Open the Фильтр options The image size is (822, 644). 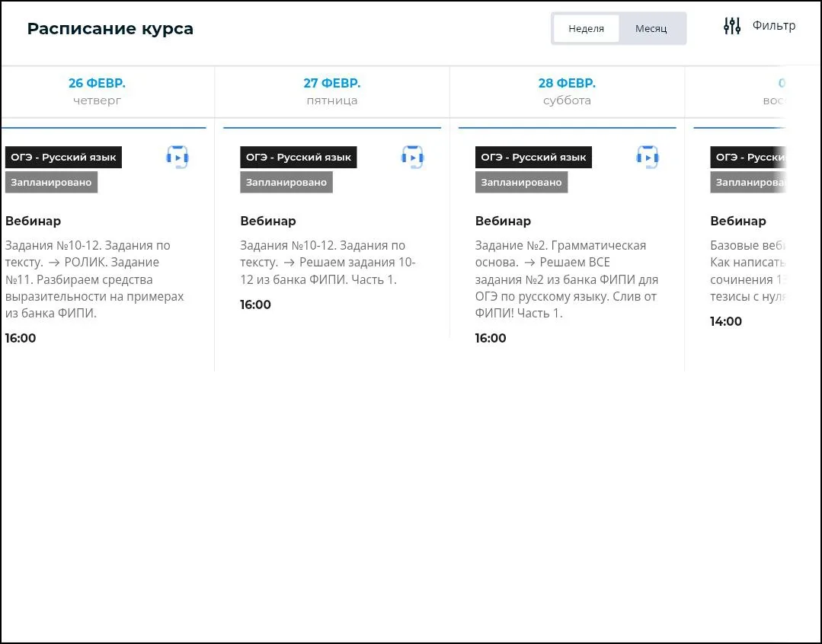[773, 26]
